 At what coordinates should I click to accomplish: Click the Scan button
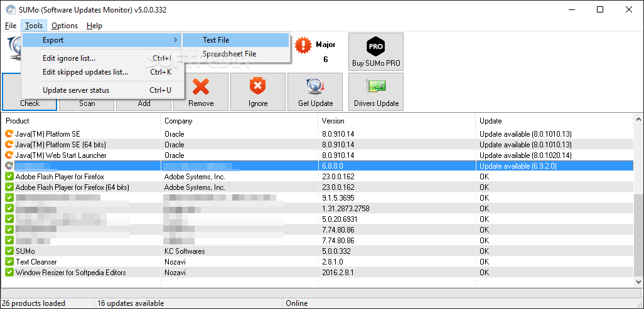click(x=87, y=103)
